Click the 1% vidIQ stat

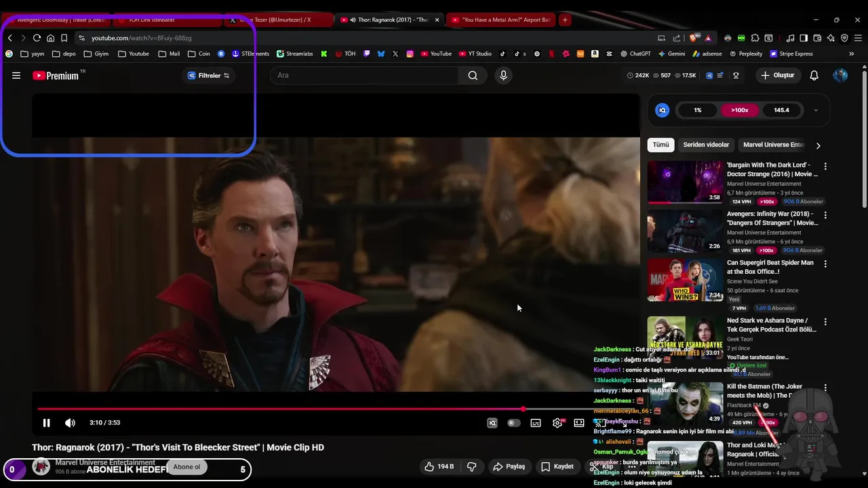(x=698, y=110)
